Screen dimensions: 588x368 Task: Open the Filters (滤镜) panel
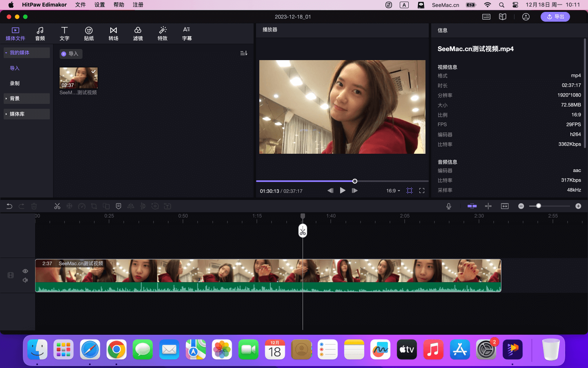pyautogui.click(x=138, y=34)
